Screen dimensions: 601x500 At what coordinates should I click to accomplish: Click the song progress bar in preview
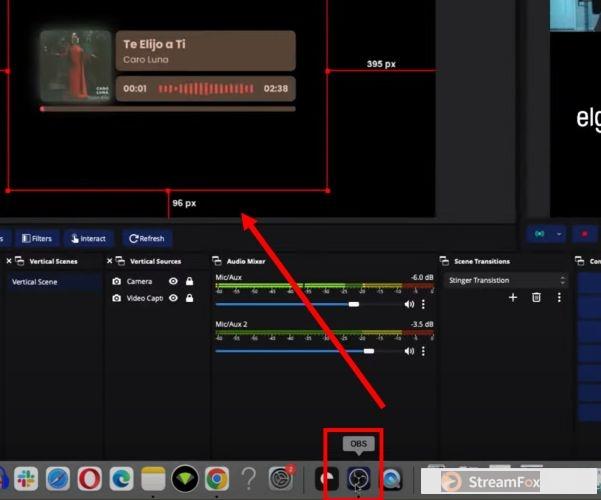click(x=168, y=109)
